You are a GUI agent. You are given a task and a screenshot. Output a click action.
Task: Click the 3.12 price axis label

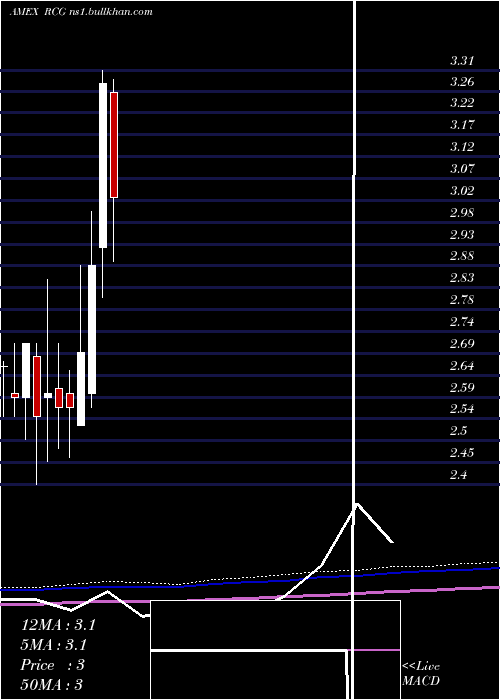coord(462,146)
